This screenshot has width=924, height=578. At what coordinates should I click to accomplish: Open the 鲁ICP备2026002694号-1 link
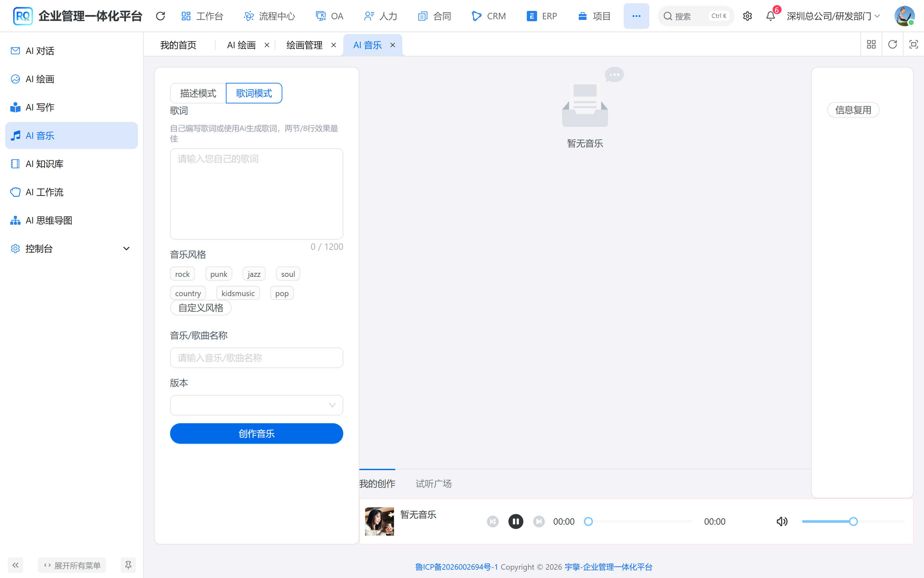click(x=457, y=567)
